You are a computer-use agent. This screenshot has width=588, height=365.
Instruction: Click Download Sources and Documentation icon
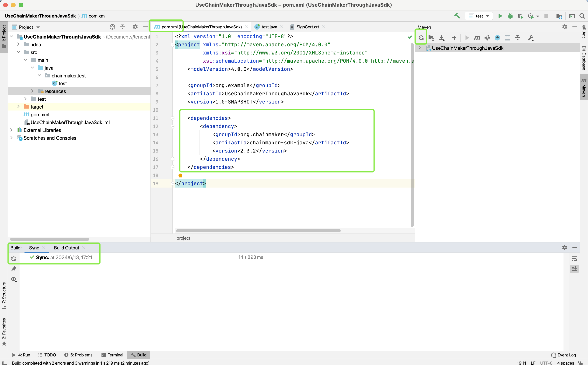pyautogui.click(x=441, y=38)
